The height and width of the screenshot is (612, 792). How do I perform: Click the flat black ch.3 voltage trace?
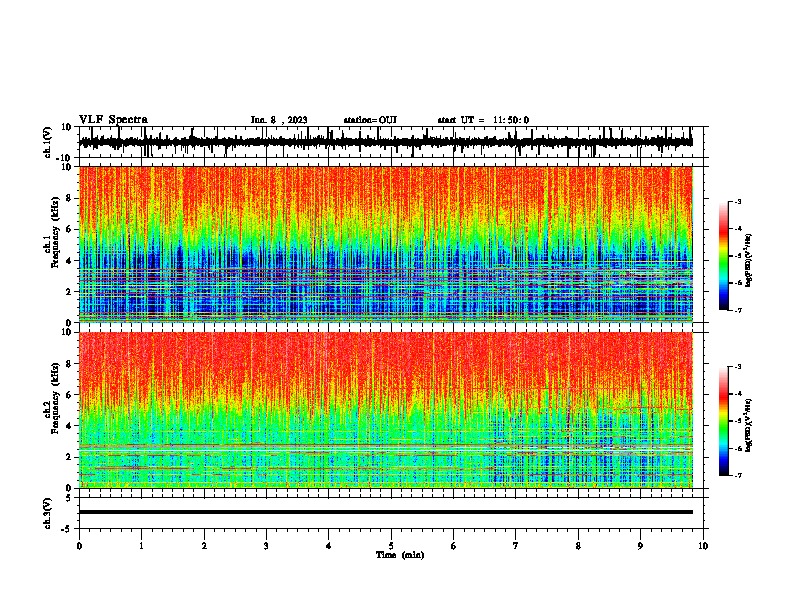(385, 512)
